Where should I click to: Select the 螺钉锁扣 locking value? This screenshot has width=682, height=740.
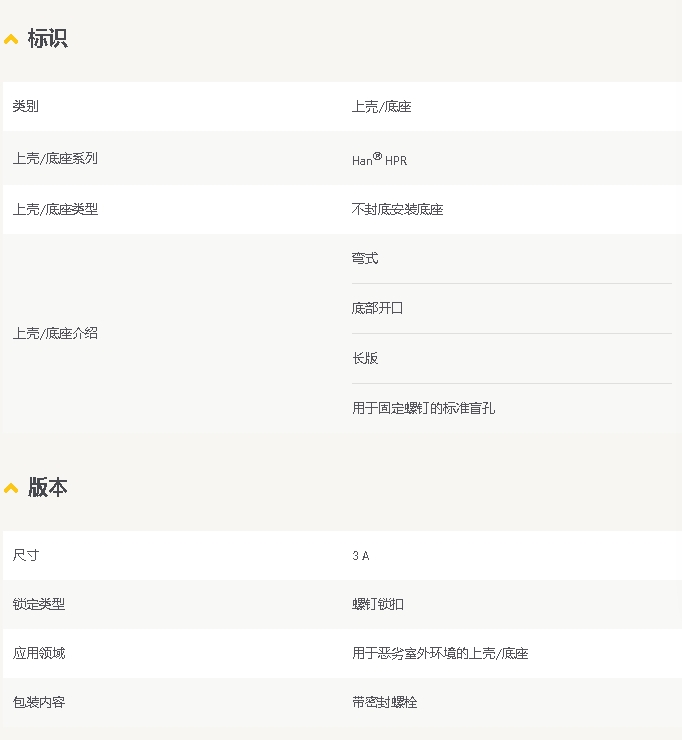click(x=378, y=604)
